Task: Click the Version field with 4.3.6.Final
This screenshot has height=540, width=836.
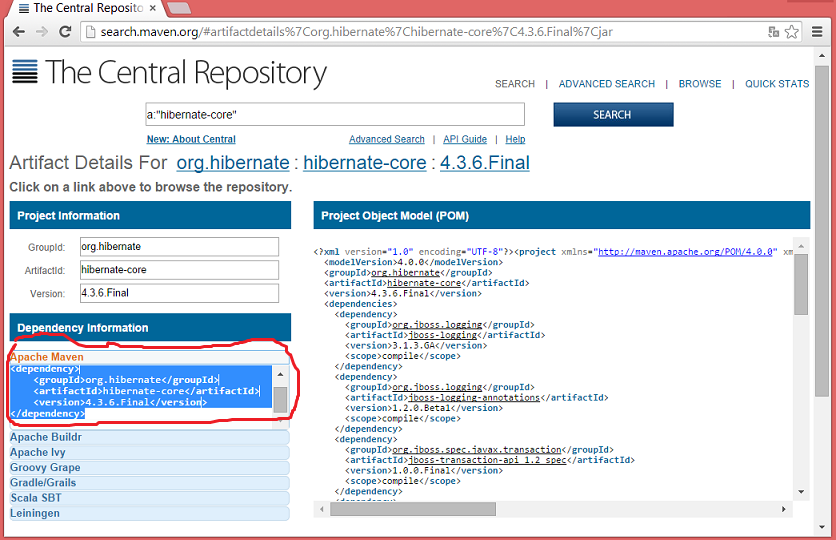Action: tap(179, 293)
